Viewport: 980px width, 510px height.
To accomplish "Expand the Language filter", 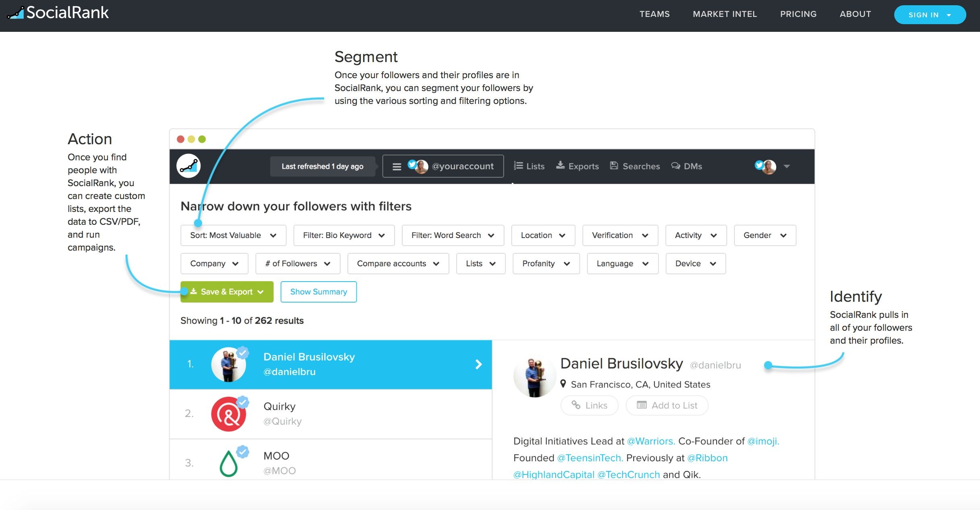I will point(622,263).
